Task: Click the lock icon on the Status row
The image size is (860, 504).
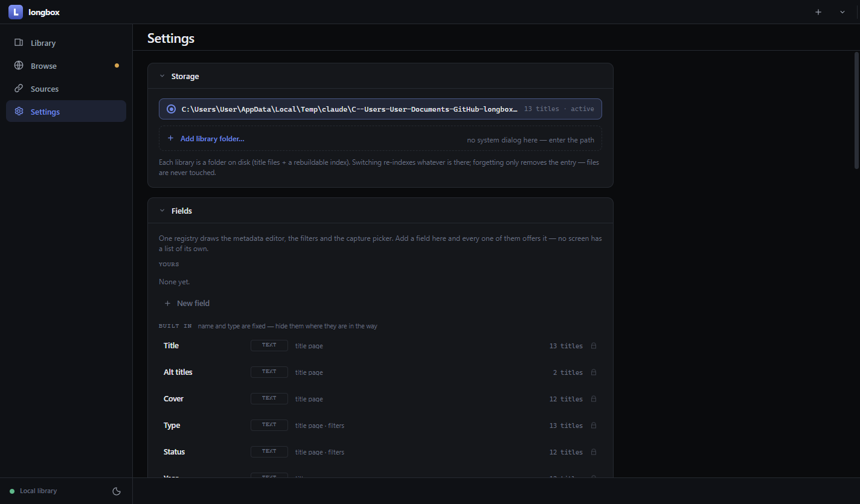Action: 594,452
